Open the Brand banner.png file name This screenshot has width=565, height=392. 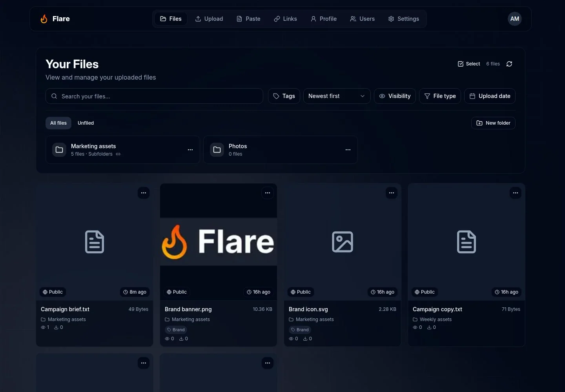(x=188, y=309)
